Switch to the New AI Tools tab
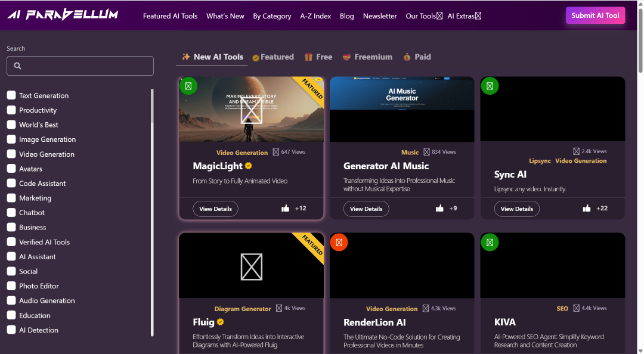The width and height of the screenshot is (644, 354). (x=212, y=57)
